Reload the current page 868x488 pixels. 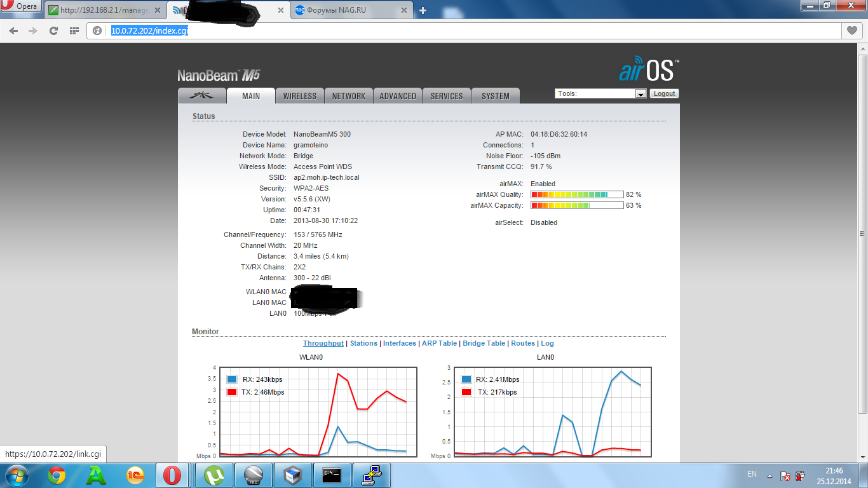pyautogui.click(x=54, y=30)
